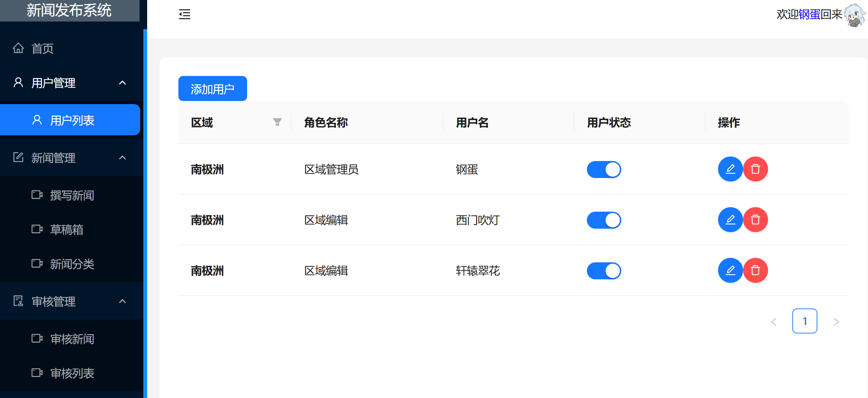Toggle user status switch for 钢蛋
The image size is (868, 398).
(x=604, y=169)
